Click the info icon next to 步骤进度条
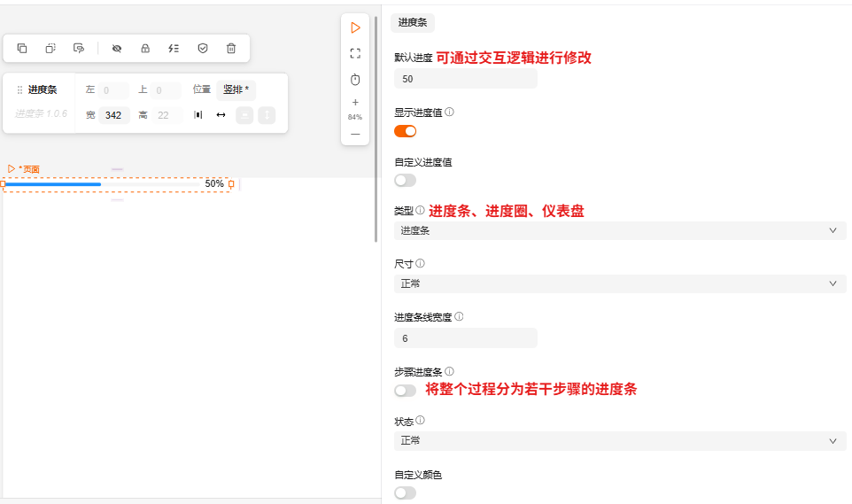This screenshot has height=504, width=852. click(x=449, y=371)
